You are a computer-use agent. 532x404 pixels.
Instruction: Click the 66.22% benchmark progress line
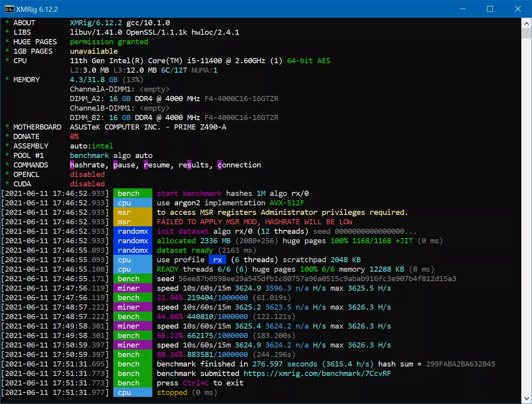[x=226, y=336]
